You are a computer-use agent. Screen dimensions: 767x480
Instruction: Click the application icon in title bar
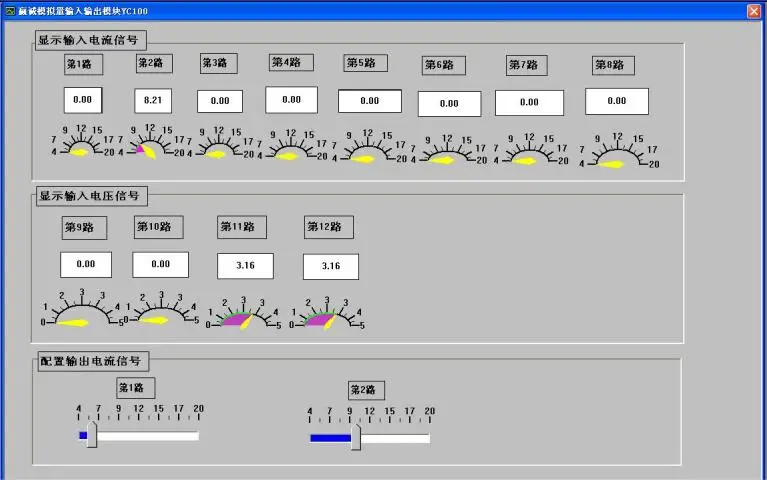9,9
